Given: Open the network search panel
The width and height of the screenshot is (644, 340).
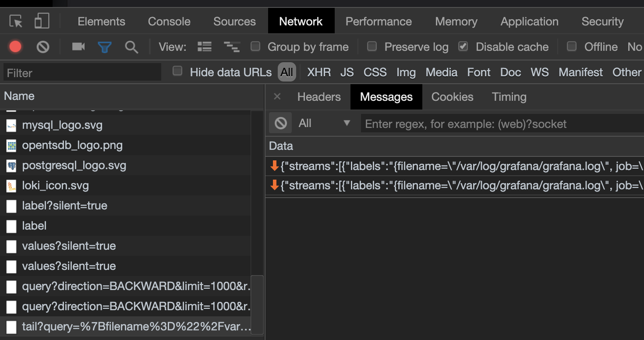Looking at the screenshot, I should tap(131, 47).
